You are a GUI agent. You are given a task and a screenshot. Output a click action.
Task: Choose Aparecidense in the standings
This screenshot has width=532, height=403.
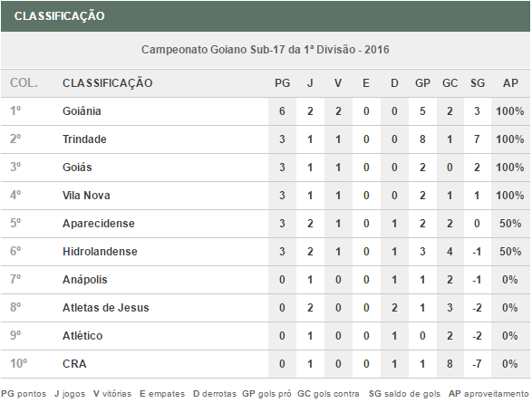click(99, 224)
